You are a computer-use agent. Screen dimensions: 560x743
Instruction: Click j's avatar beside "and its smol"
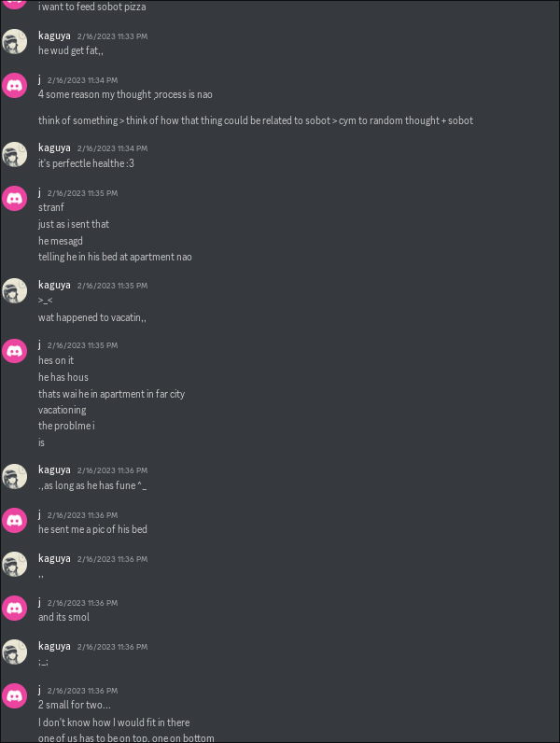[14, 609]
